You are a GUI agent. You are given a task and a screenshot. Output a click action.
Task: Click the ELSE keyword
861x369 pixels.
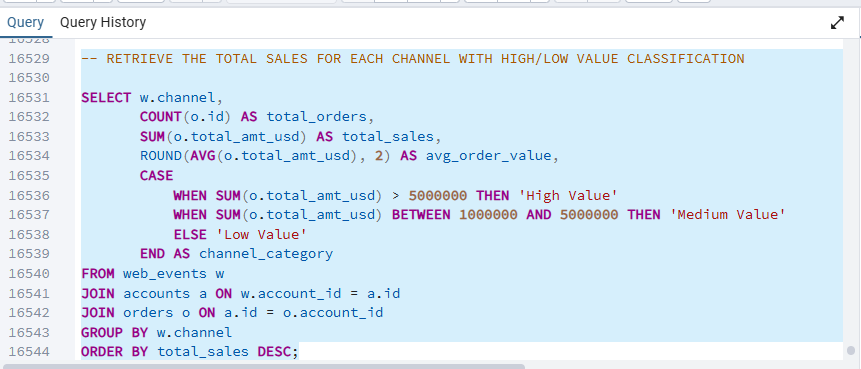tap(190, 234)
